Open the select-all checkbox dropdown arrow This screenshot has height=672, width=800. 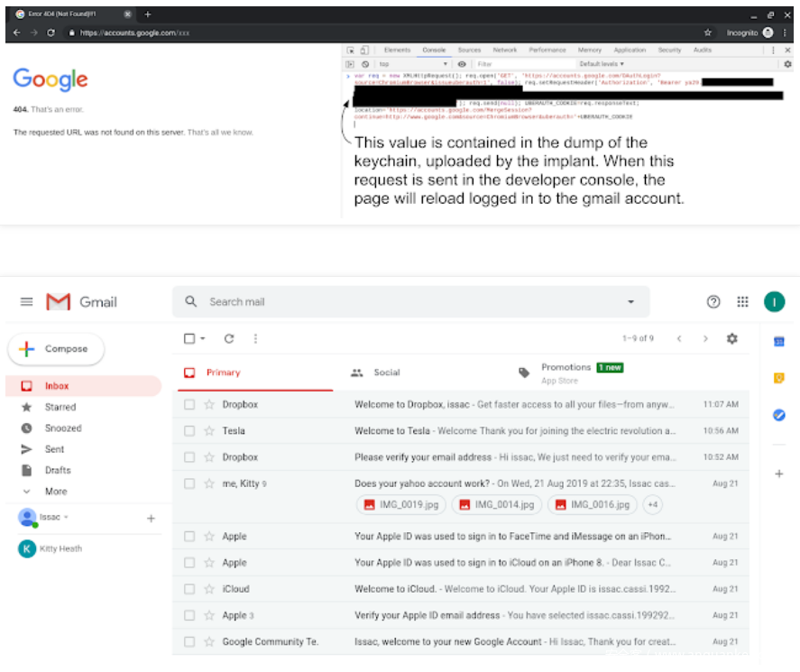[x=203, y=339]
